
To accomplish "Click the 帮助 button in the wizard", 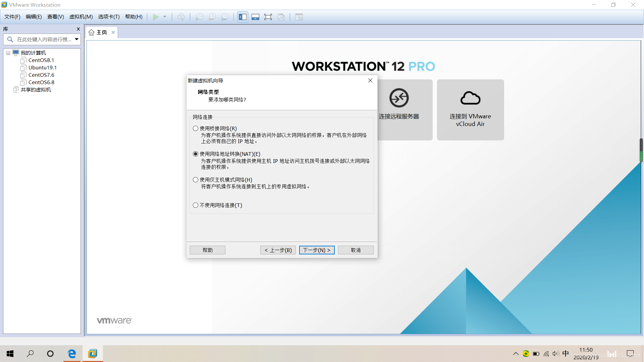I will pos(208,250).
